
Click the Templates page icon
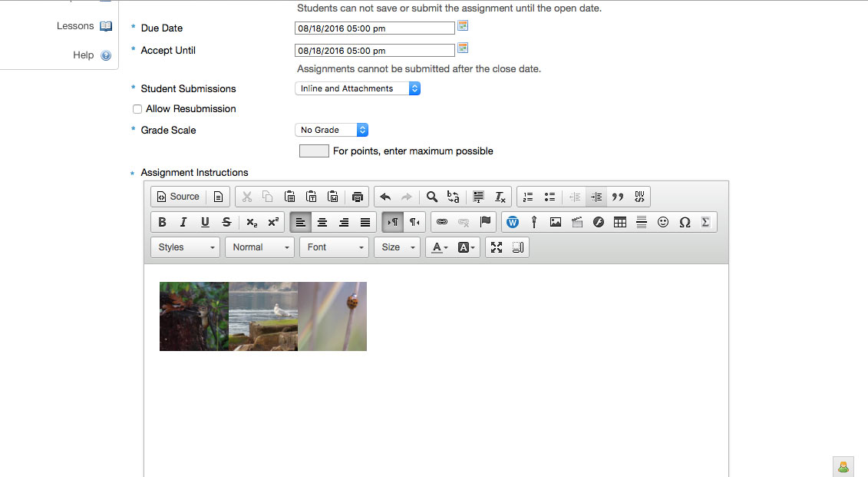pos(218,197)
